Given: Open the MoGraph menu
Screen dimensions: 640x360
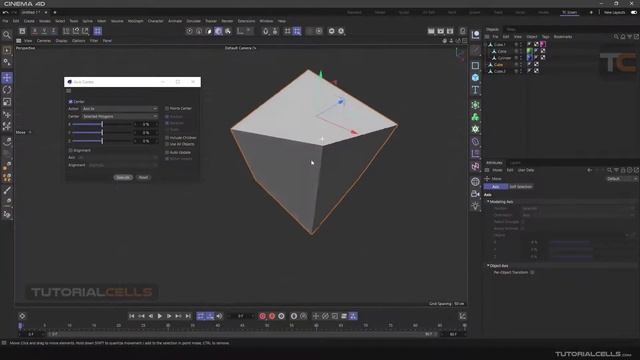Looking at the screenshot, I should tap(136, 21).
